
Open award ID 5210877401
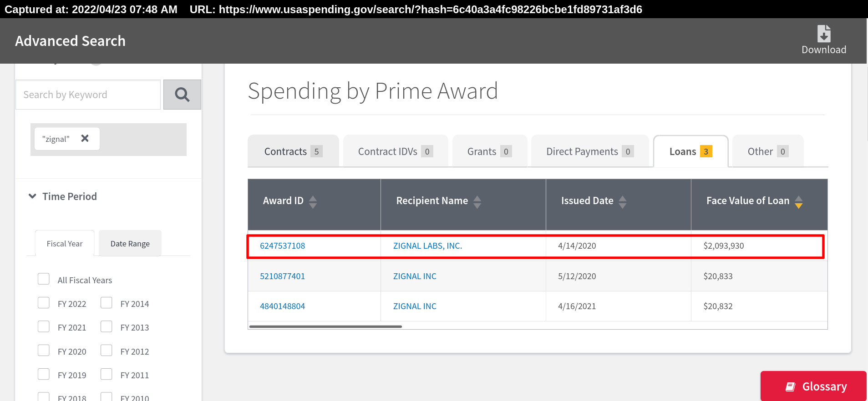(x=282, y=276)
